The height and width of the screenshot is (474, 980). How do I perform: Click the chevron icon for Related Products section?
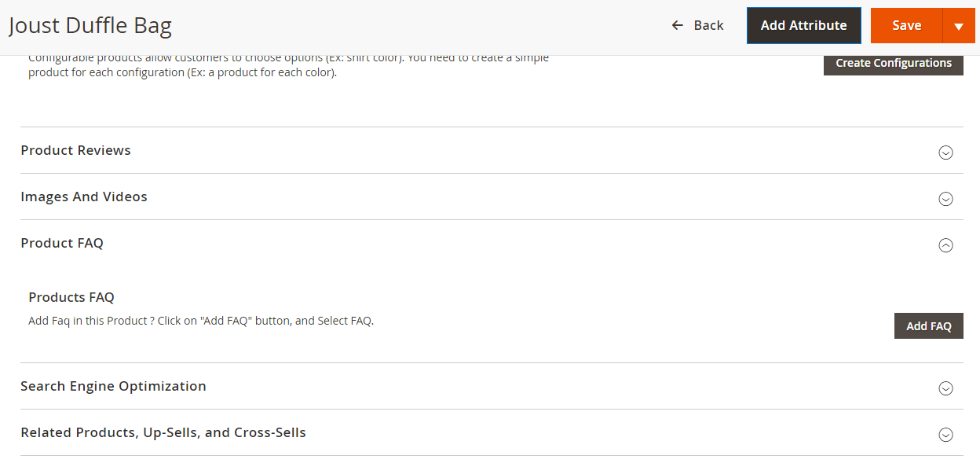pyautogui.click(x=945, y=435)
